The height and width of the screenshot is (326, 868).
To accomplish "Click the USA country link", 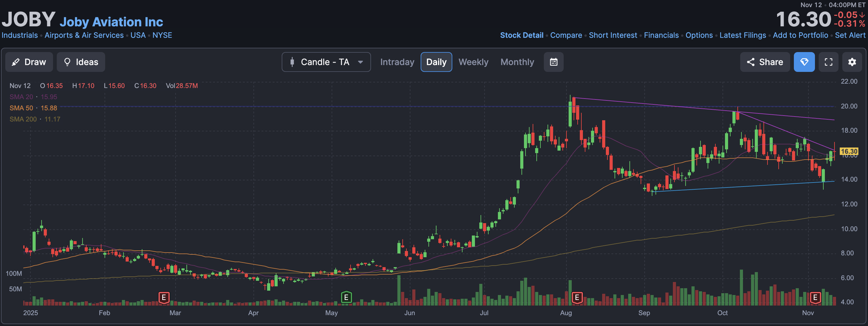I will 138,35.
